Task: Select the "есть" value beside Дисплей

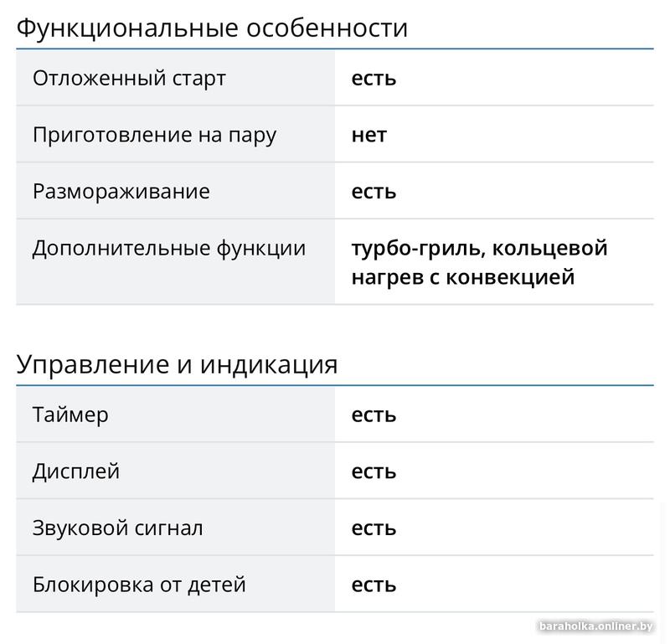Action: point(374,471)
